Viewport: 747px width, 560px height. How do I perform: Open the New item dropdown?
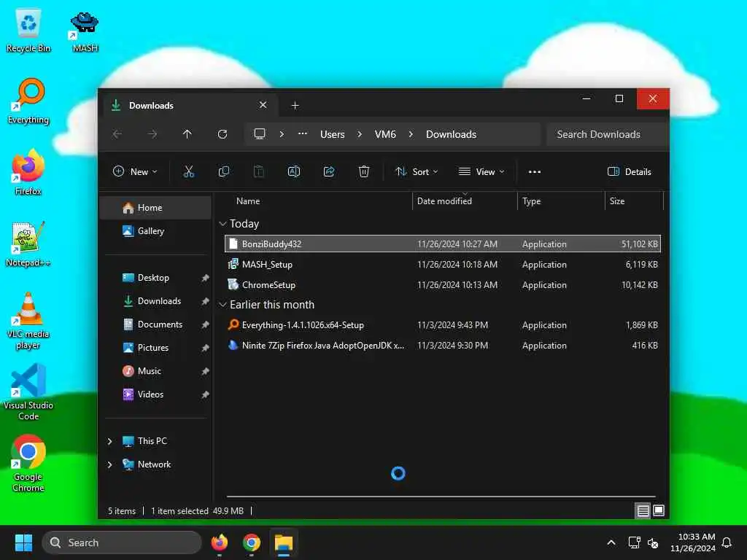135,172
